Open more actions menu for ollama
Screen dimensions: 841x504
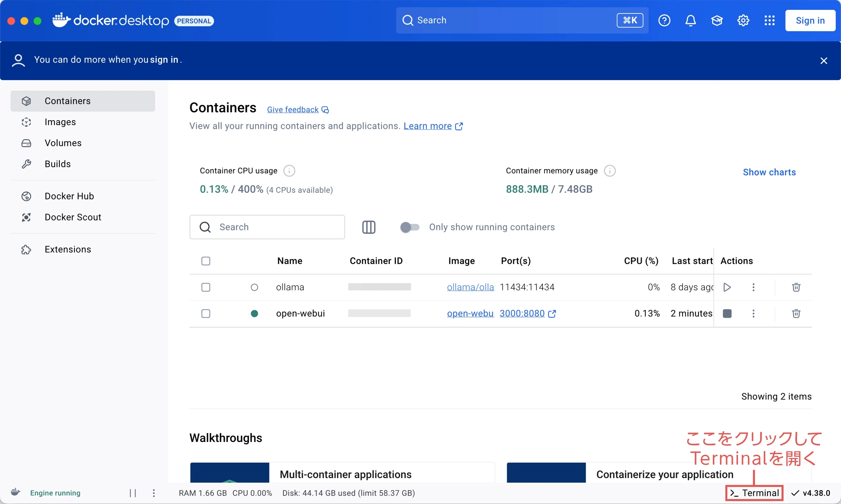(753, 287)
